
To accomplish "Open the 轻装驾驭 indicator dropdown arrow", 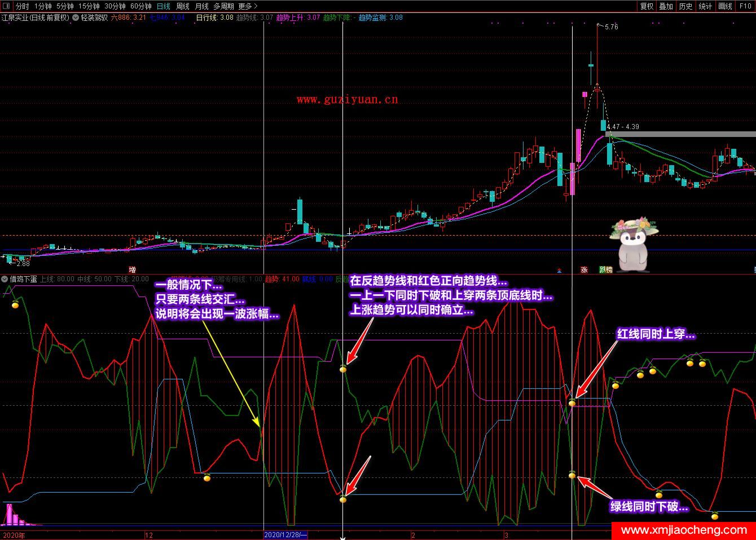I will point(76,17).
